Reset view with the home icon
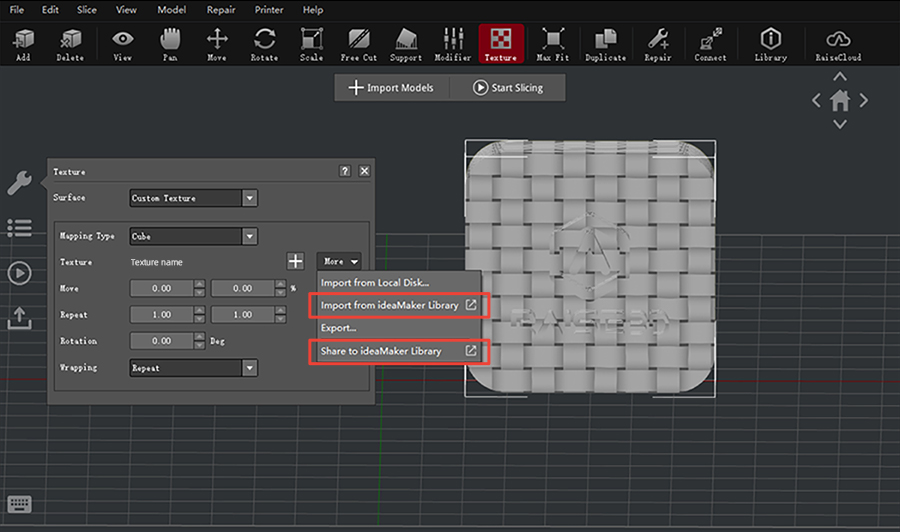The height and width of the screenshot is (532, 900). click(840, 101)
